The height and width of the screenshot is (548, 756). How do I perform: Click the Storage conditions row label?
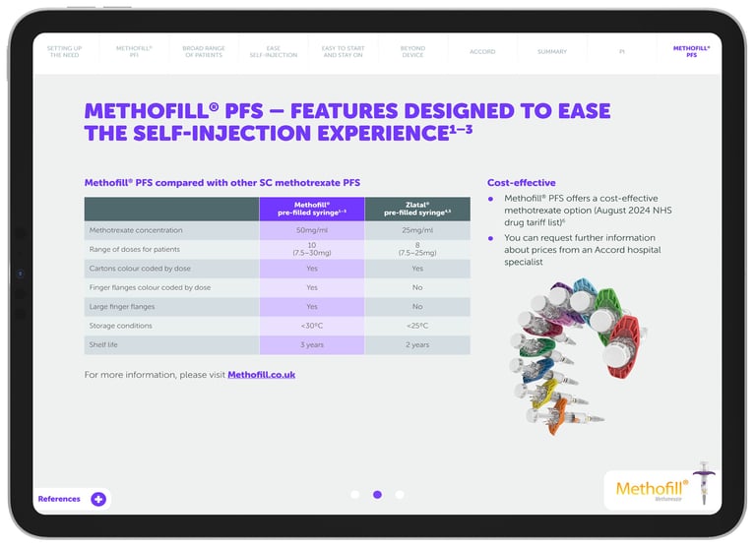(x=120, y=326)
